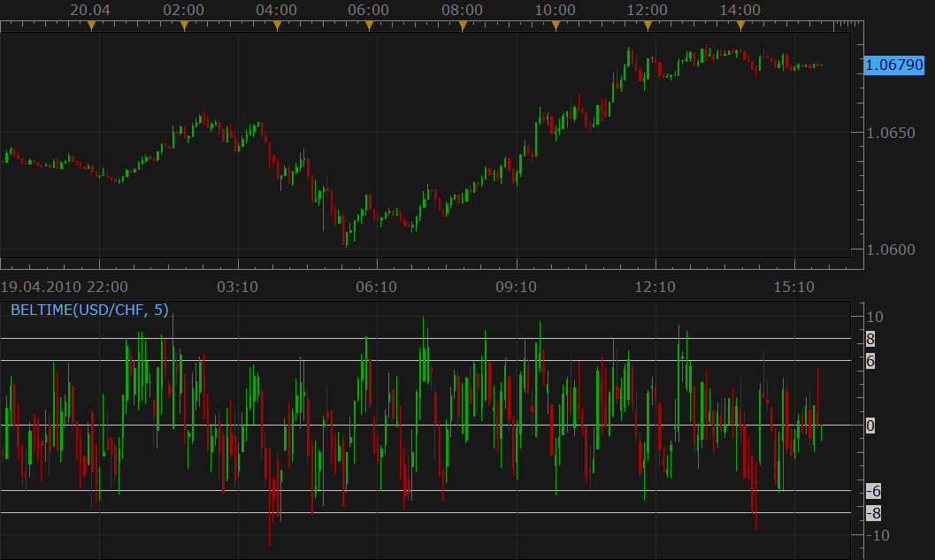This screenshot has height=560, width=935.
Task: Click the 19.04.2010 22:00 date label
Action: (64, 287)
